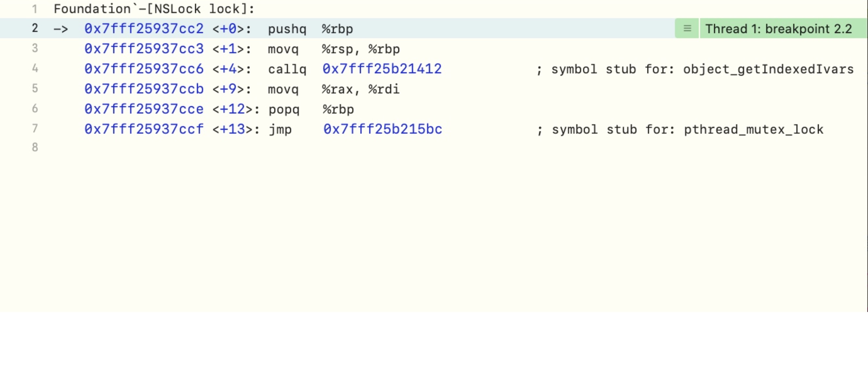Click comment 'symbol stub for: object_getIndexedIvars'
868x390 pixels.
pyautogui.click(x=702, y=69)
